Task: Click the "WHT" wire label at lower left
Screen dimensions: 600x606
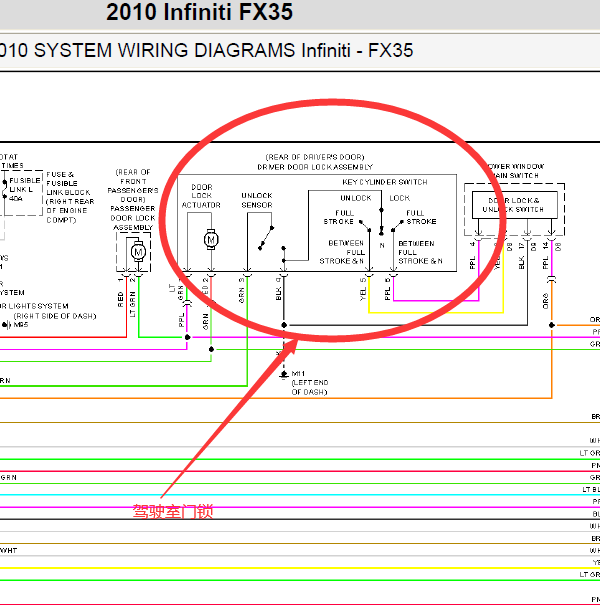Action: click(9, 550)
